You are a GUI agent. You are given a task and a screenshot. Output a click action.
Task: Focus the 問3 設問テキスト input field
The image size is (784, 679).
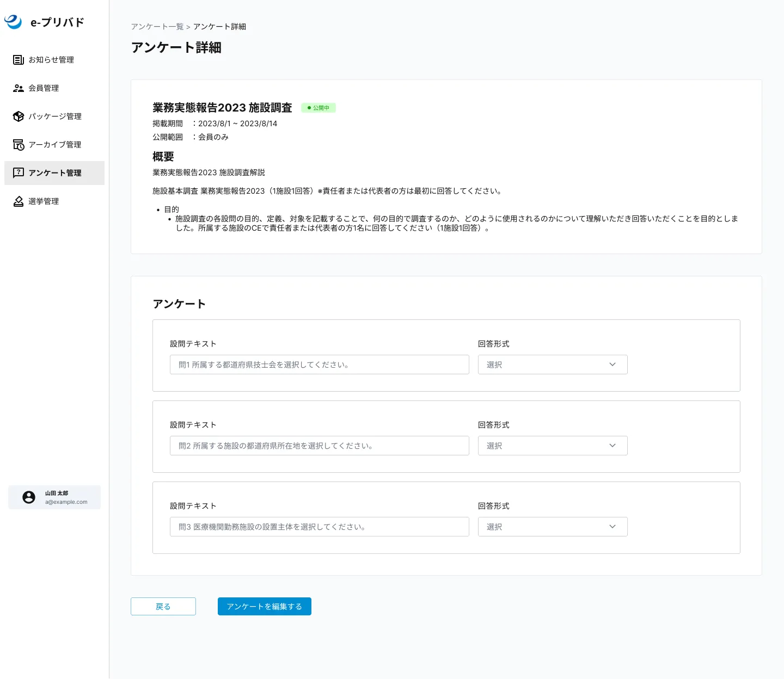click(319, 527)
